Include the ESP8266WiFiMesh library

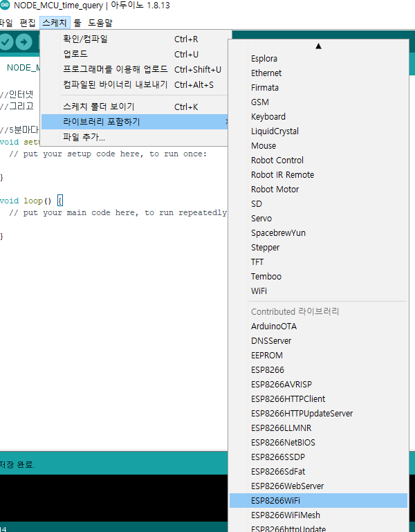click(x=318, y=515)
